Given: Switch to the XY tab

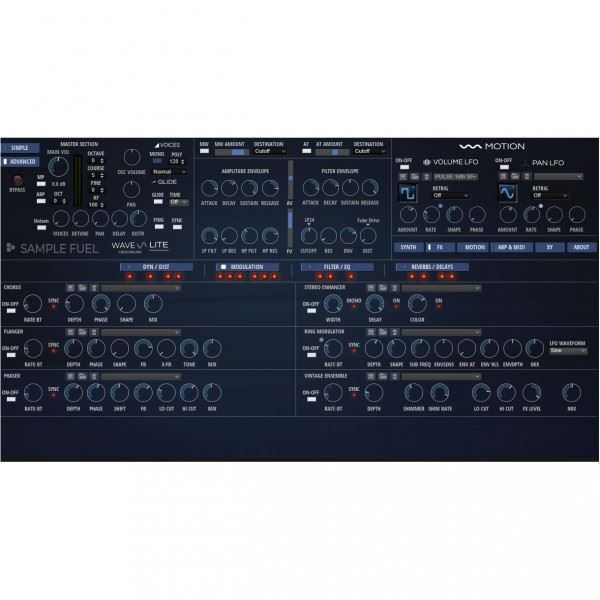Looking at the screenshot, I should pyautogui.click(x=550, y=247).
